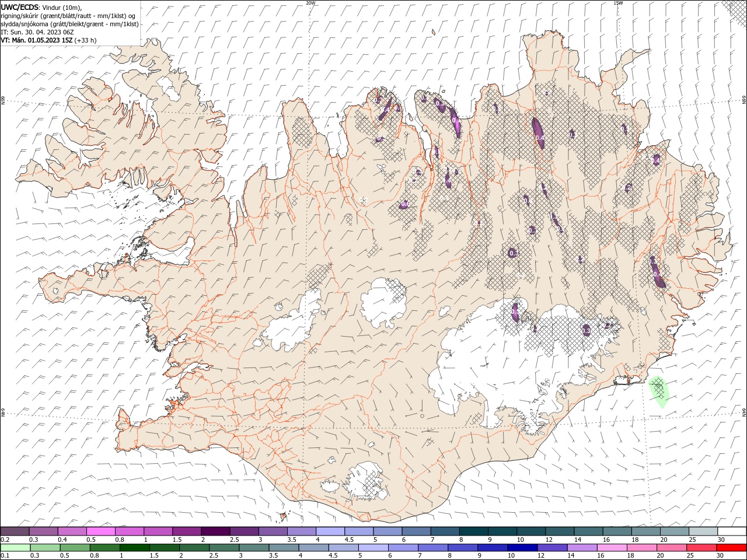Click the "Vindur (10m)," text in the header

click(62, 7)
